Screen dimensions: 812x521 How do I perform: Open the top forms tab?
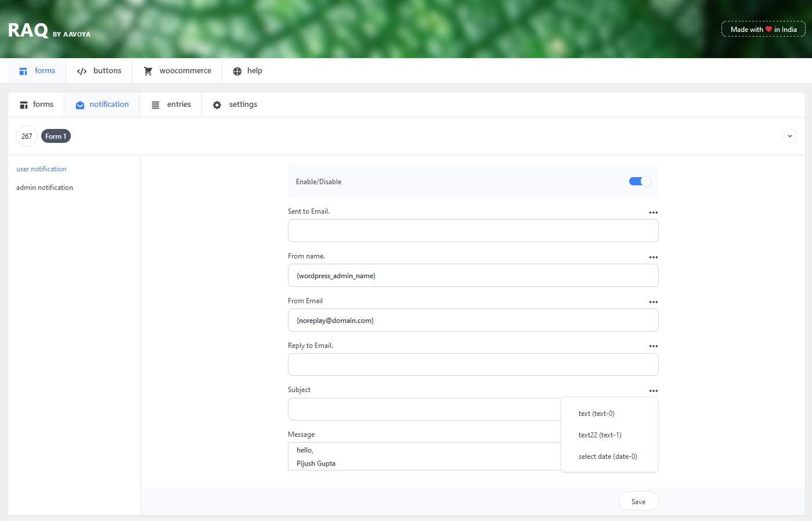coord(37,71)
